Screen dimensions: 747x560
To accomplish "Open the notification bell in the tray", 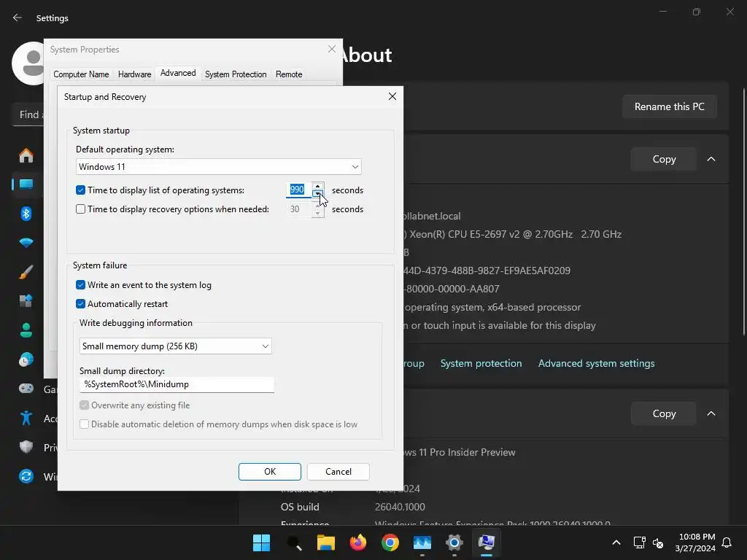I will [x=727, y=542].
